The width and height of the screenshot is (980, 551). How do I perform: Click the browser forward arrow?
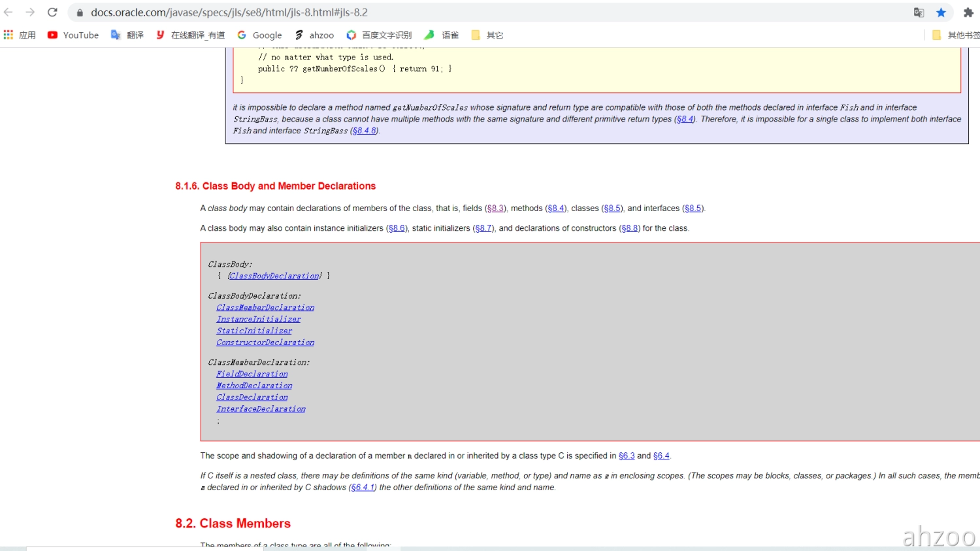click(x=30, y=12)
